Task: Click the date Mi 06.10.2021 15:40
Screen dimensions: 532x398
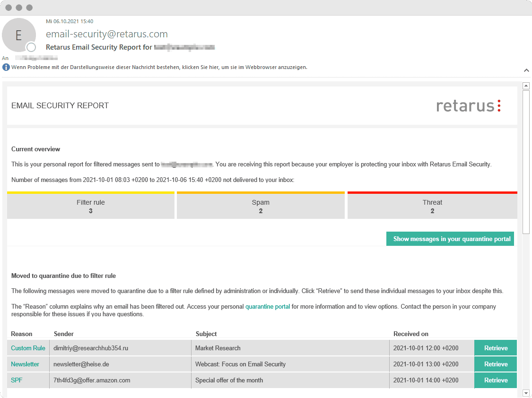Action: click(x=70, y=21)
